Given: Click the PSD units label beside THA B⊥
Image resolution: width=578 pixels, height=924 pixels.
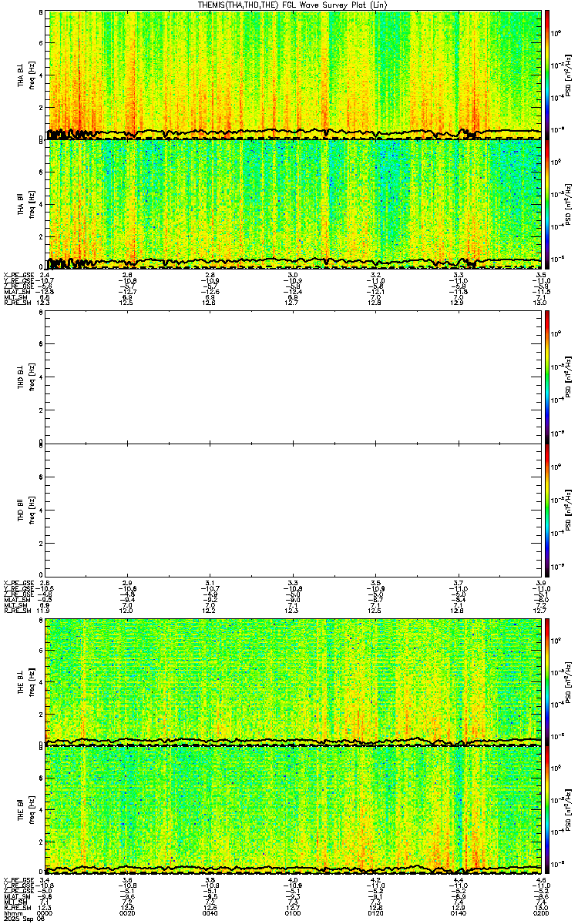Looking at the screenshot, I should [569, 74].
